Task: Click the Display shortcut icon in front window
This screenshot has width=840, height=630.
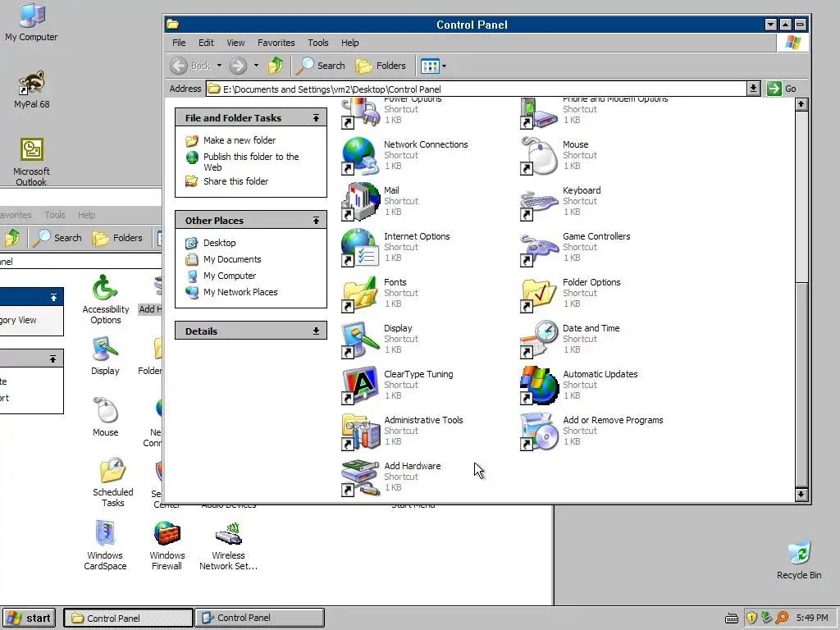Action: pos(359,340)
